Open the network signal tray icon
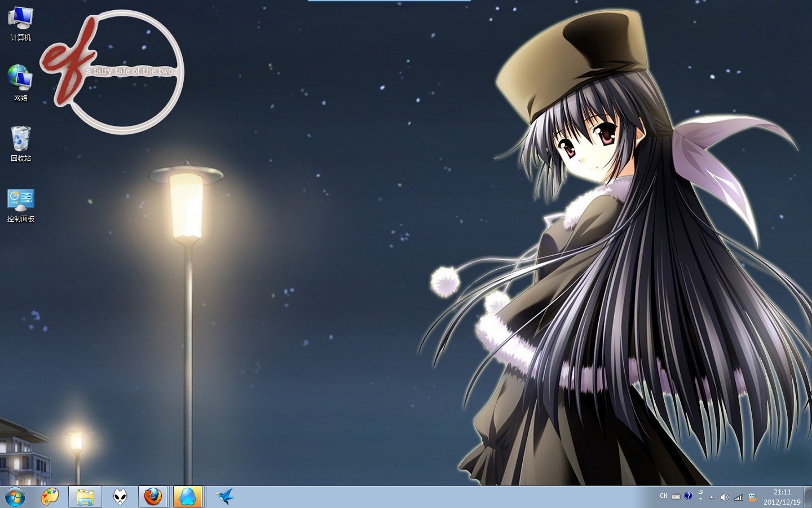 coord(739,497)
